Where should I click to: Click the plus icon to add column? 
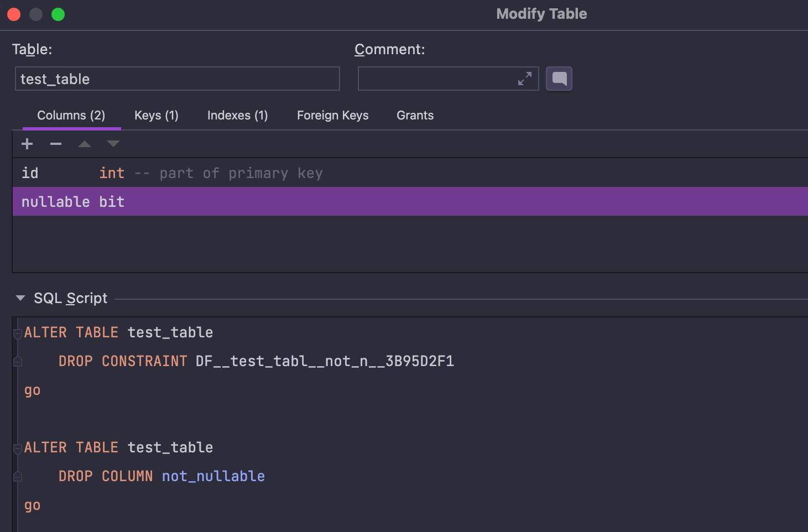point(27,144)
